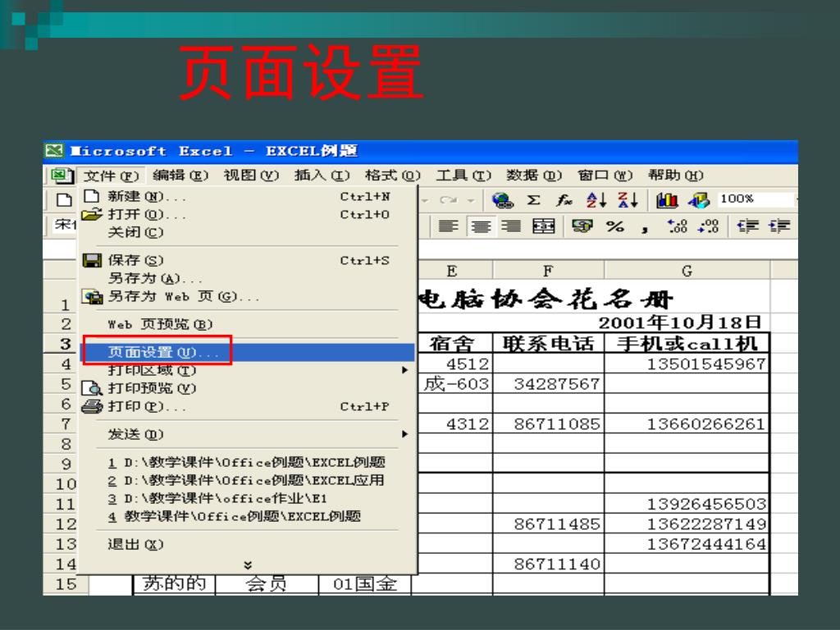This screenshot has width=840, height=630.
Task: Open recent file 1 EXCEL例题
Action: coord(247,463)
